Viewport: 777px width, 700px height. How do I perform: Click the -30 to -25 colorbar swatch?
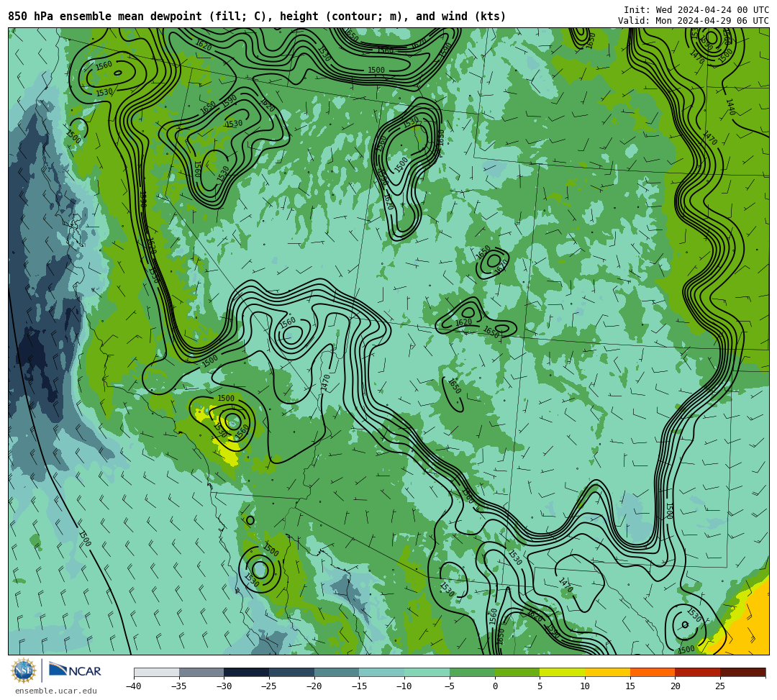(x=247, y=672)
